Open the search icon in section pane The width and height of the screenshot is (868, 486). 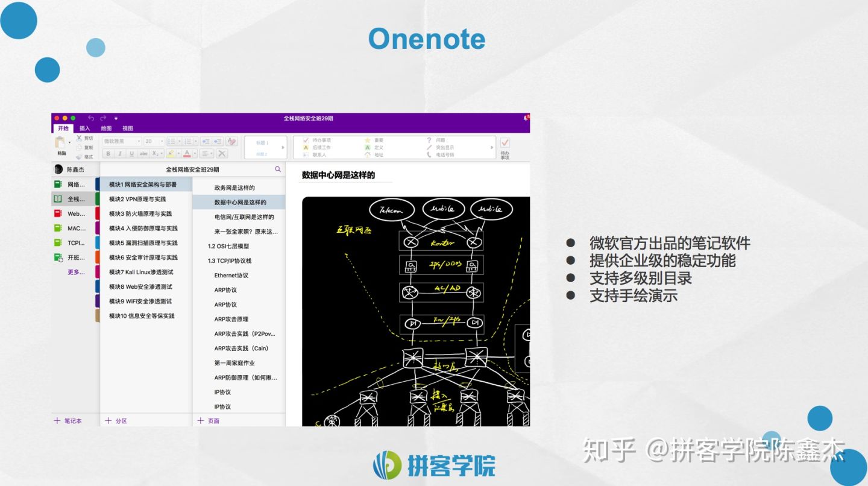coord(278,169)
